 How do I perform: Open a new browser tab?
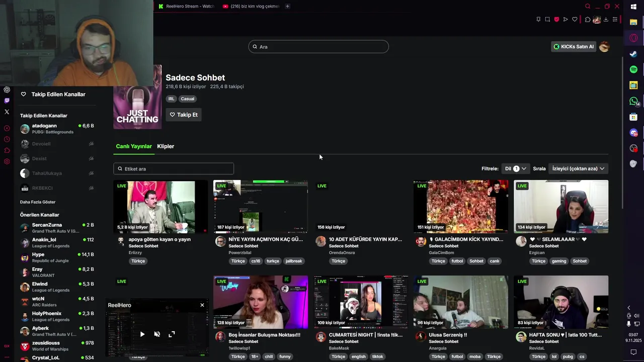click(287, 6)
